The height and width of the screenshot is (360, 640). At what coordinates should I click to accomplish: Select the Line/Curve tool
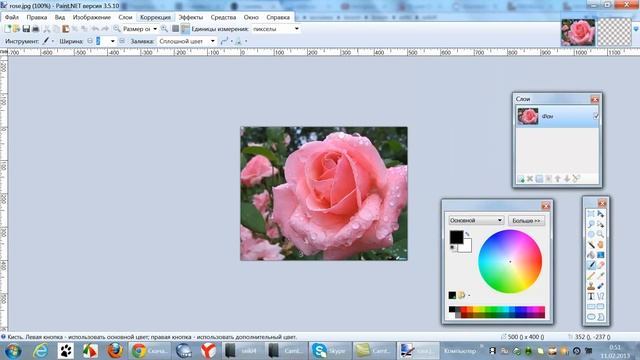pyautogui.click(x=600, y=296)
